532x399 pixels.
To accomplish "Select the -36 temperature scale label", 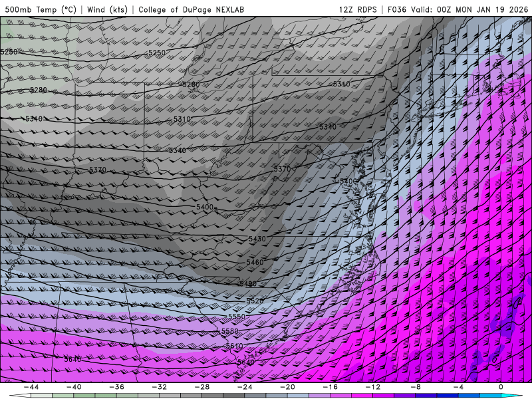I will click(x=117, y=387).
